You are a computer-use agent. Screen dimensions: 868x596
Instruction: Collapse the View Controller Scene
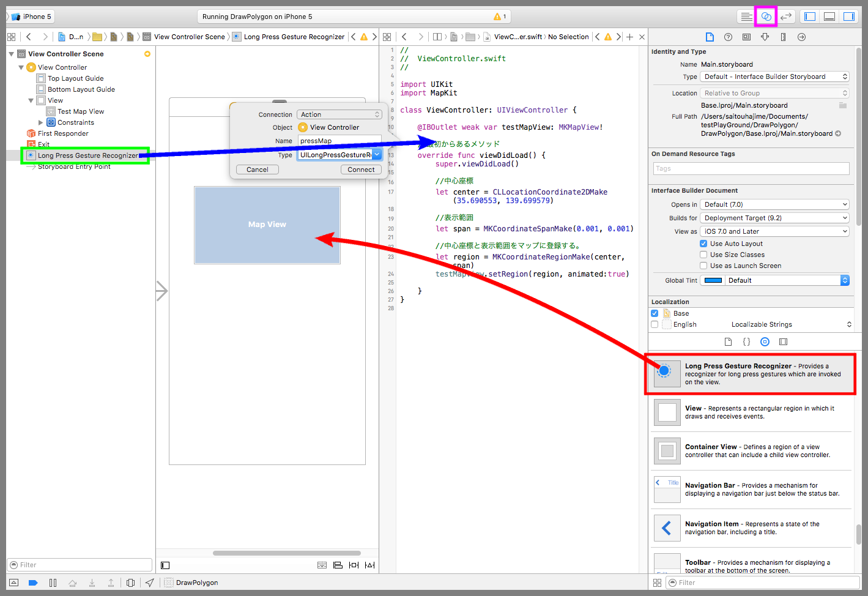tap(11, 54)
